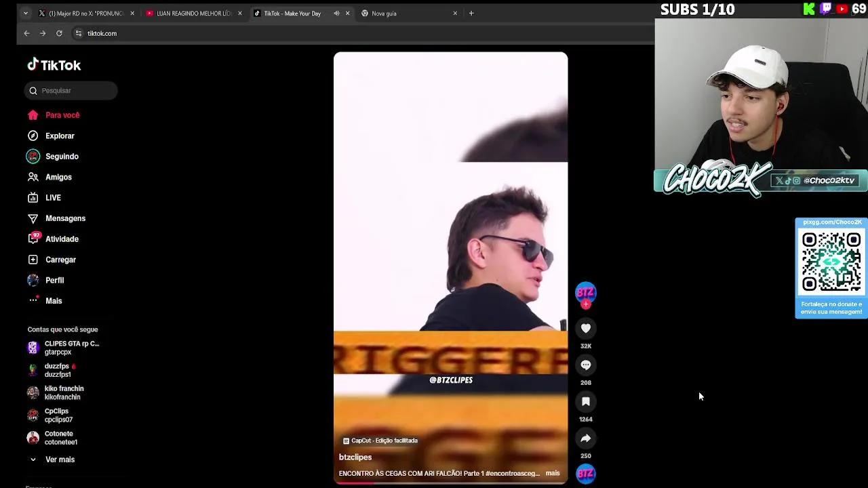This screenshot has height=488, width=868.
Task: Click the video progress bar
Action: click(x=450, y=483)
